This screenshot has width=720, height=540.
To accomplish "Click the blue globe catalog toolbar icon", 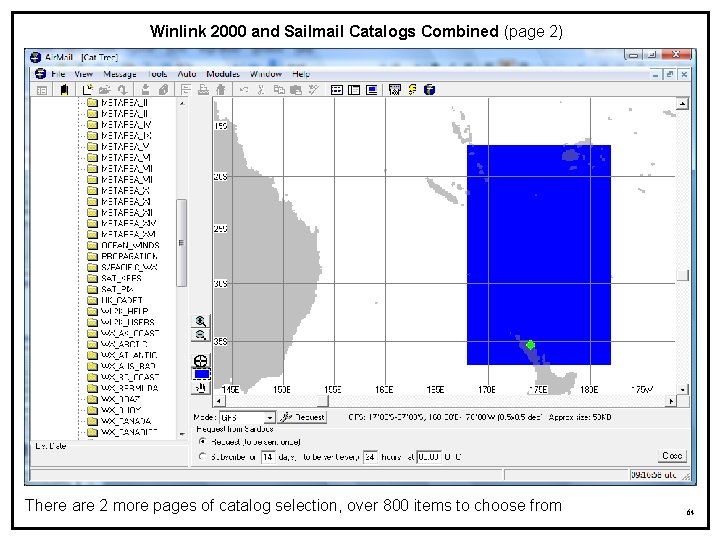I will pyautogui.click(x=429, y=90).
